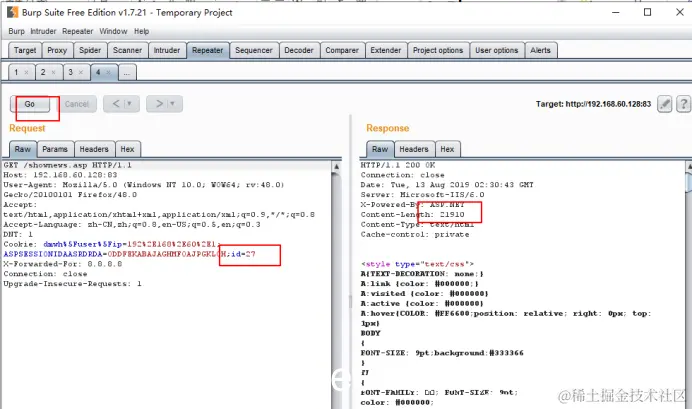Minimize the Burp Suite window
This screenshot has height=409, width=692.
(x=616, y=12)
